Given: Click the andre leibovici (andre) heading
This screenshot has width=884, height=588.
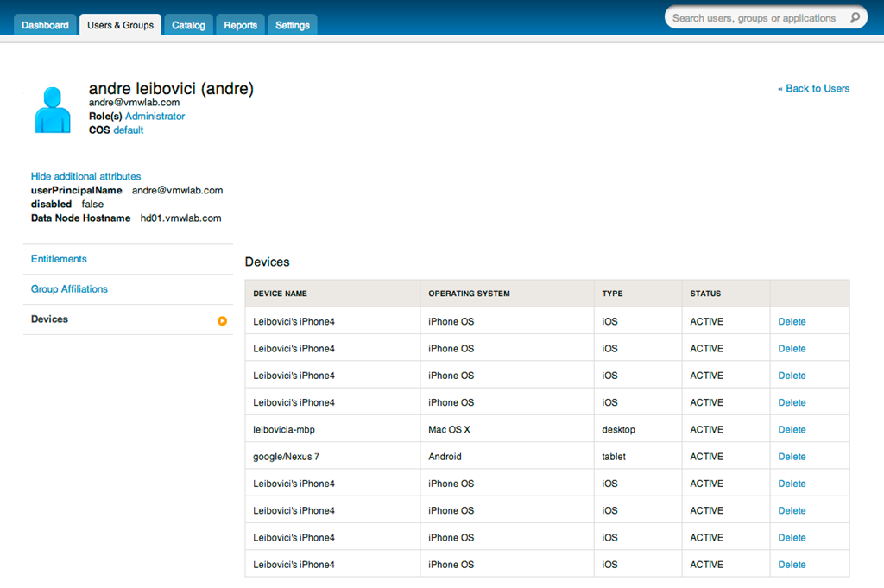Looking at the screenshot, I should point(171,89).
